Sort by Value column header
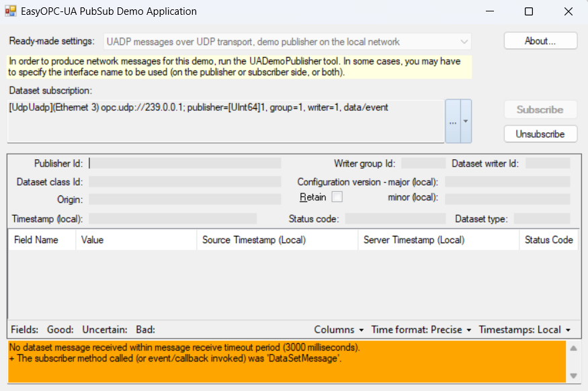The width and height of the screenshot is (588, 391). click(136, 240)
